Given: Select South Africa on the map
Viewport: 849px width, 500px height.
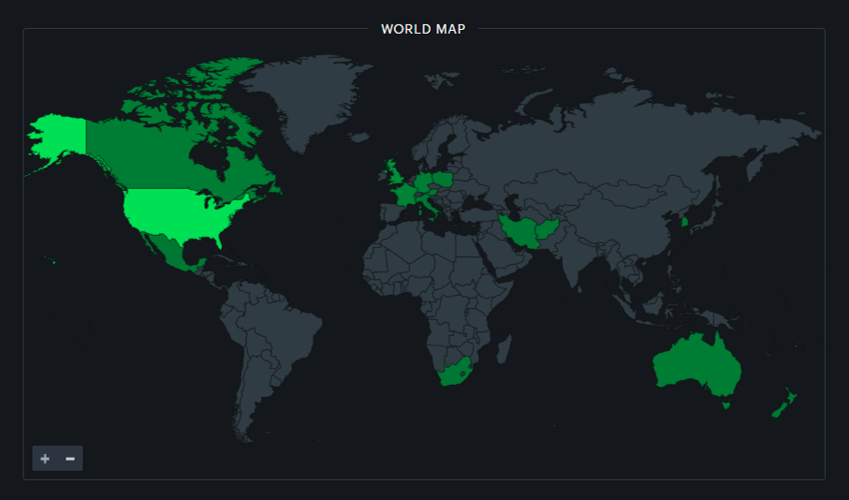Looking at the screenshot, I should click(457, 370).
